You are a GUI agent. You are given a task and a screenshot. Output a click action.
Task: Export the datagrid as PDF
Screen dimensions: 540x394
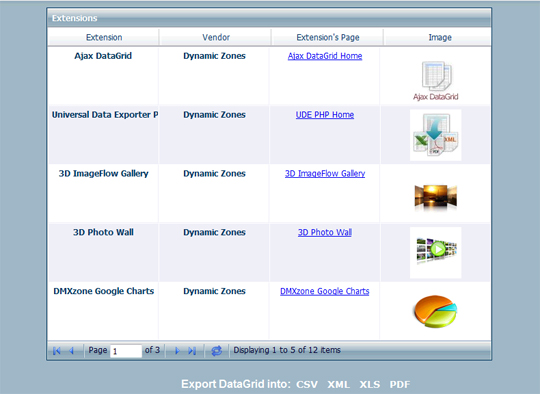pos(400,384)
